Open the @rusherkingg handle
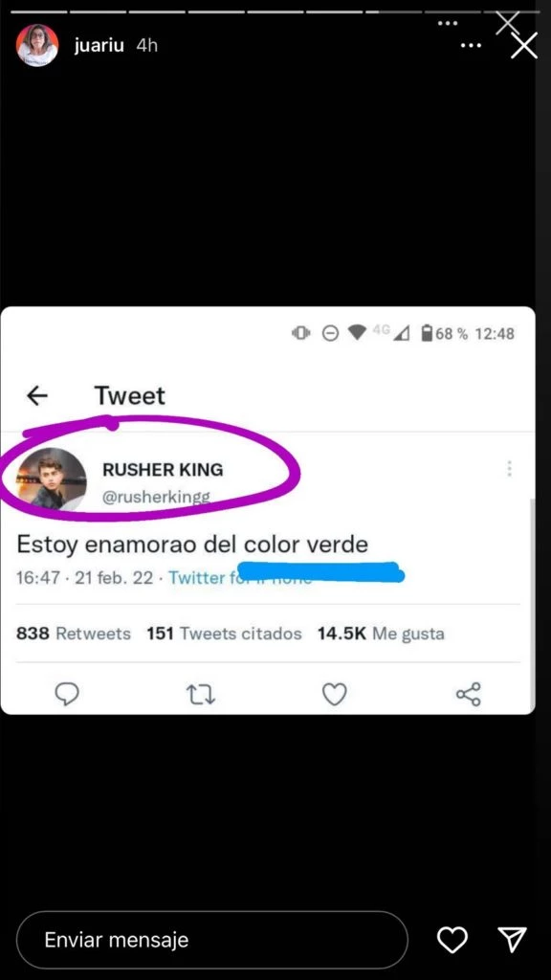The width and height of the screenshot is (551, 980). coord(156,497)
